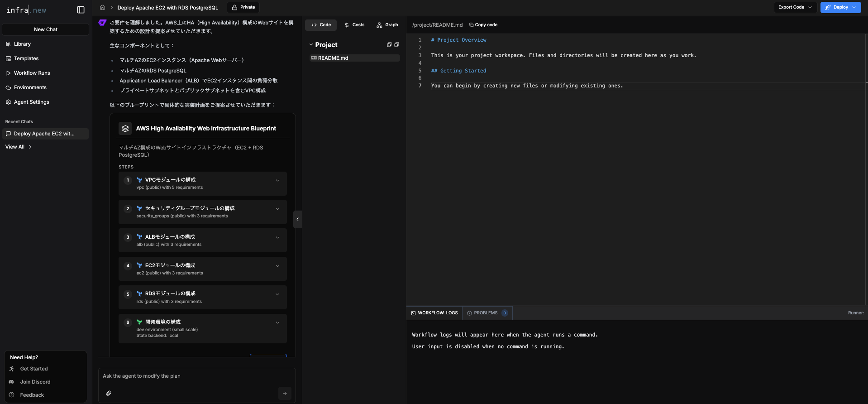
Task: Open Get Started help link
Action: click(33, 369)
